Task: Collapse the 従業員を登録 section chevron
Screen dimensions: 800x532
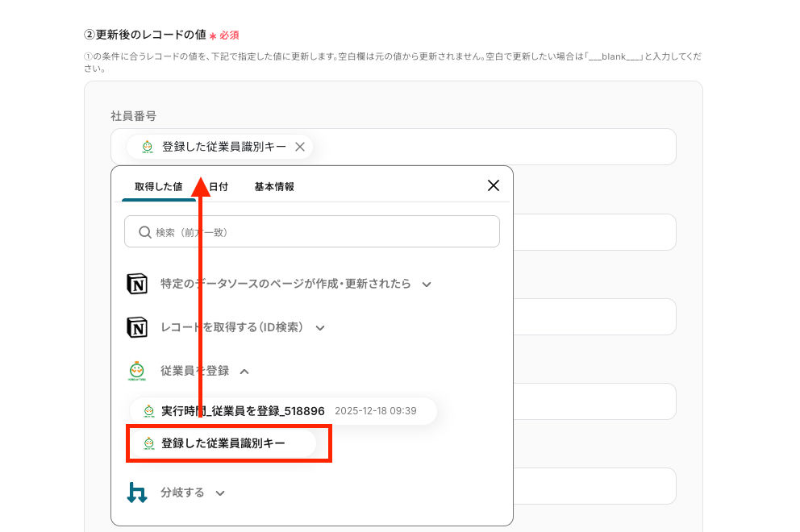Action: [244, 372]
